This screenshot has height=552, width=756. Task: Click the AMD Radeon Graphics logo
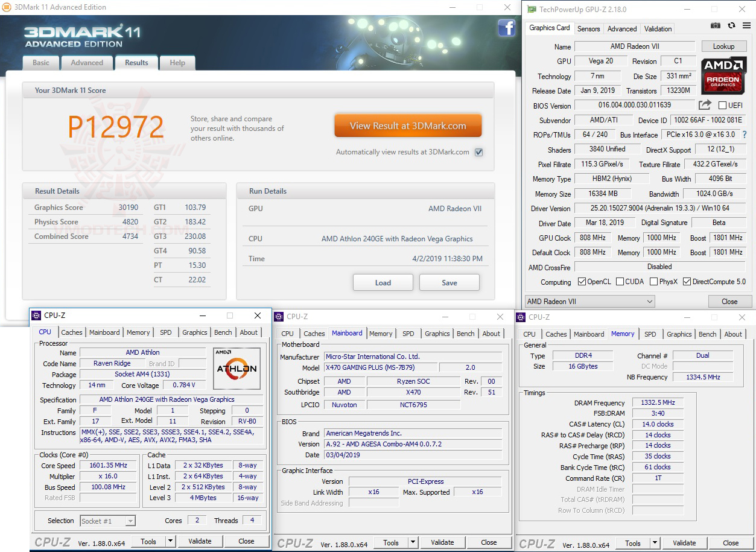(x=723, y=75)
